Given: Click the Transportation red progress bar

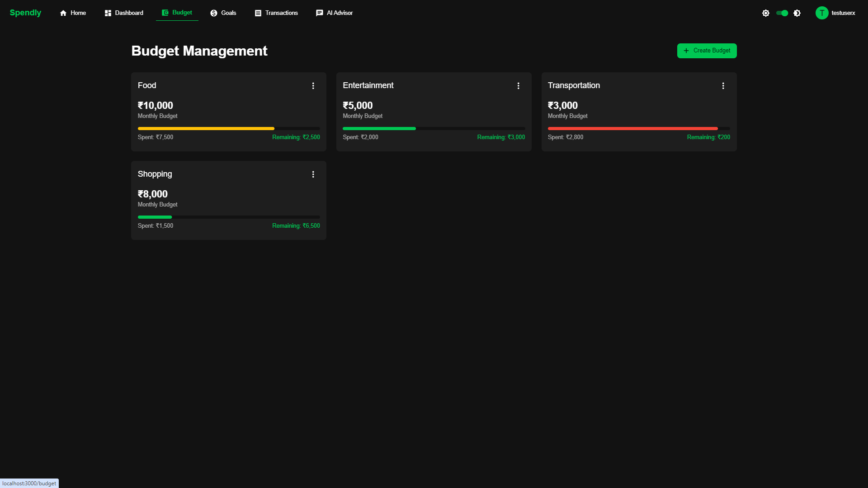Looking at the screenshot, I should point(632,129).
